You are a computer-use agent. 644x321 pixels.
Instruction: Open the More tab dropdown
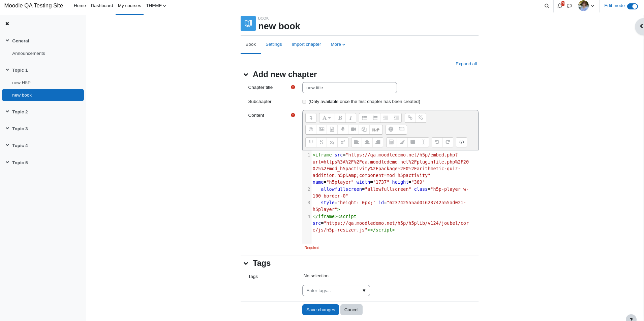click(338, 44)
